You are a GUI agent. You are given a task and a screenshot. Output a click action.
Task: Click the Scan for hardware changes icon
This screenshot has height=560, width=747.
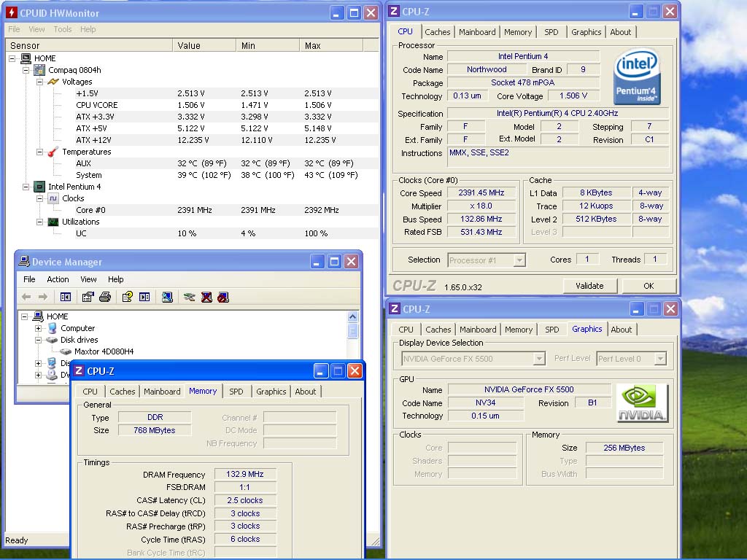[167, 297]
